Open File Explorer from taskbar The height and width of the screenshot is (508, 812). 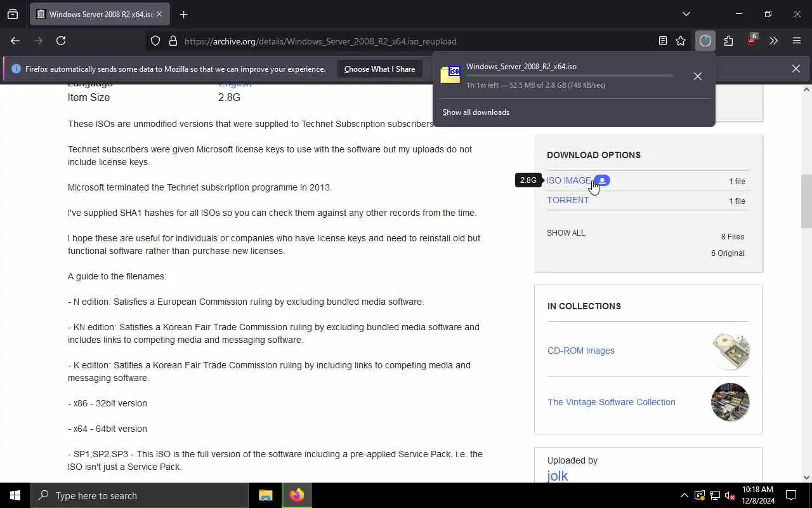(266, 495)
